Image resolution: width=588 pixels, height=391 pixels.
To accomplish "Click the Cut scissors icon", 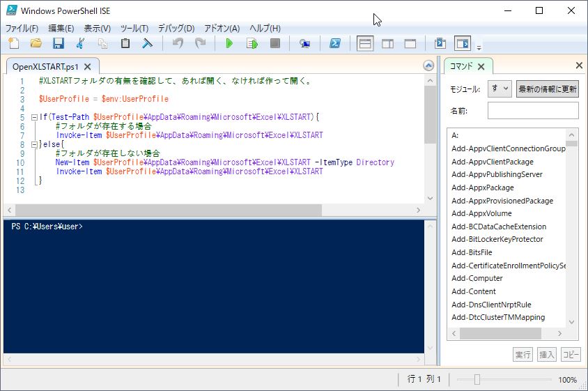I will tap(80, 43).
